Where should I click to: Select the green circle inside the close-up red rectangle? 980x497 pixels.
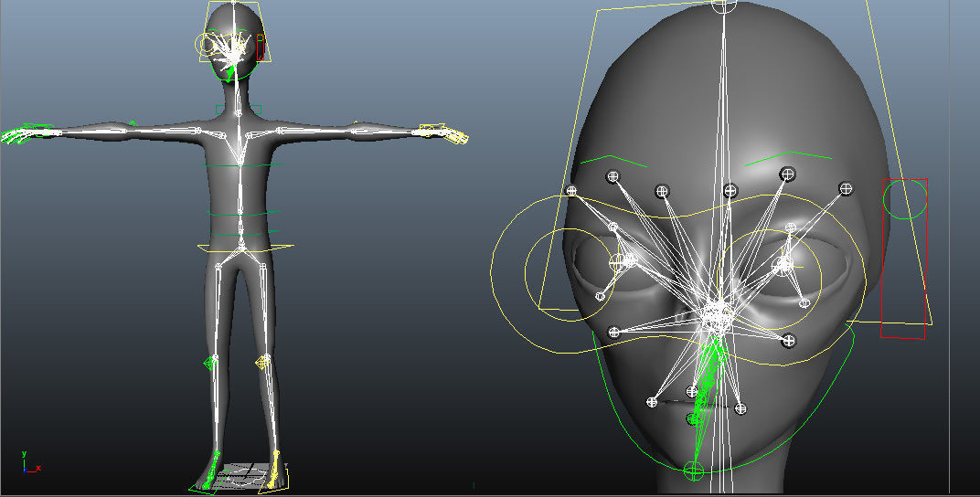pos(905,199)
